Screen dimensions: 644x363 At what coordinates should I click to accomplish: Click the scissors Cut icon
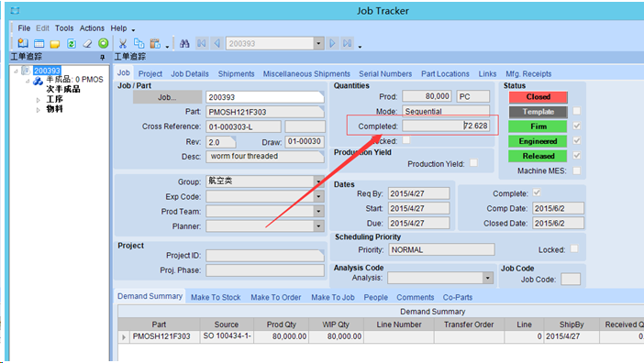(122, 43)
